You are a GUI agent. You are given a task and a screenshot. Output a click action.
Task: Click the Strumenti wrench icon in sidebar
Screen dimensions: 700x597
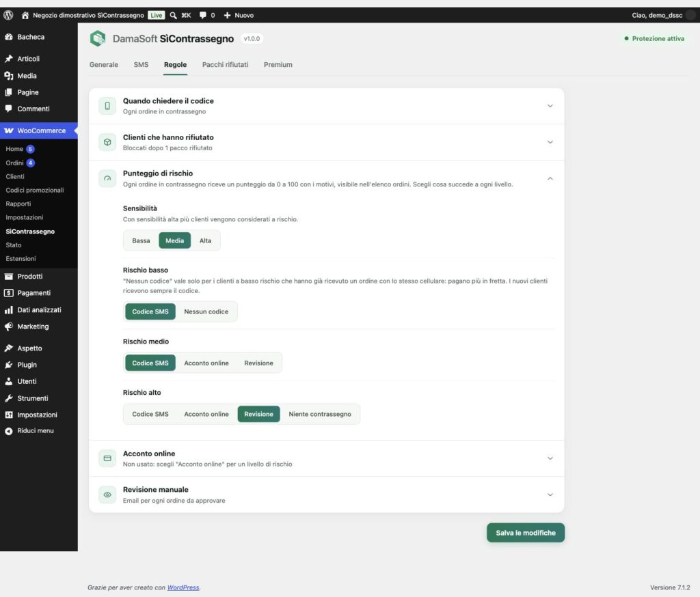click(x=8, y=398)
